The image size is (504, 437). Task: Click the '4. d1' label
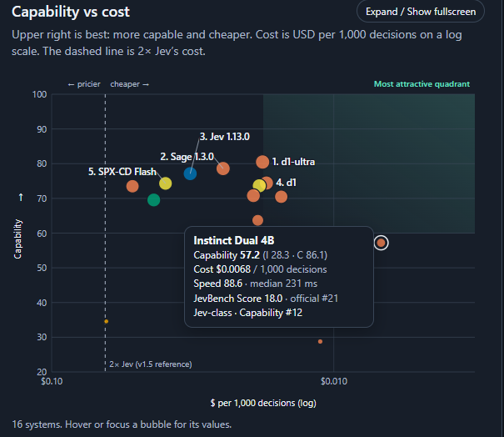point(286,183)
